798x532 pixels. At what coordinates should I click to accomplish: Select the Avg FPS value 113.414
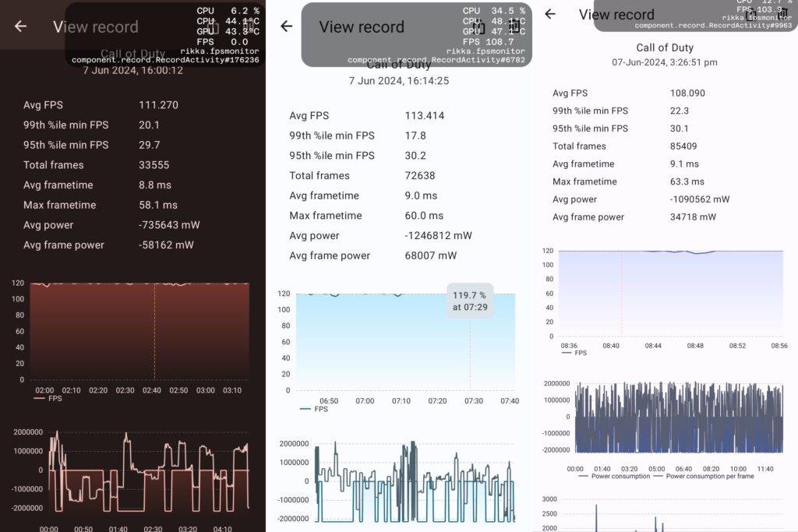click(x=425, y=116)
